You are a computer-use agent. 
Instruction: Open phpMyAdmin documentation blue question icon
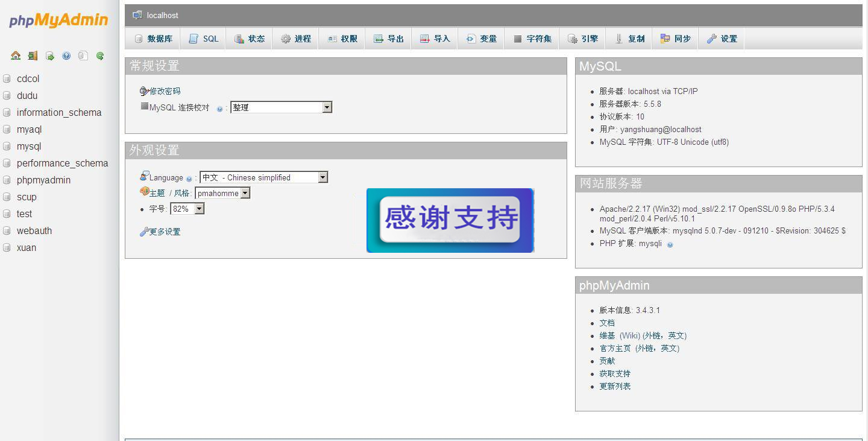click(66, 56)
